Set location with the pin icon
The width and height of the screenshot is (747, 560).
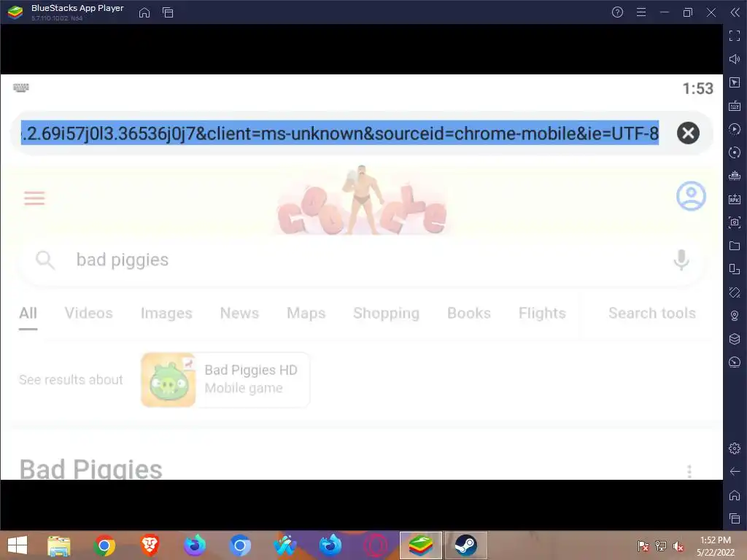[x=734, y=316]
